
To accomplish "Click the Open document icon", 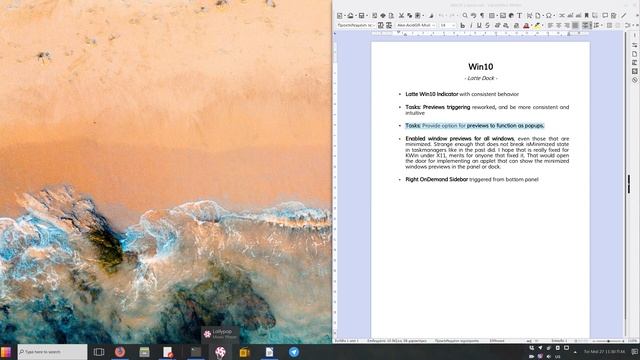I will click(350, 16).
